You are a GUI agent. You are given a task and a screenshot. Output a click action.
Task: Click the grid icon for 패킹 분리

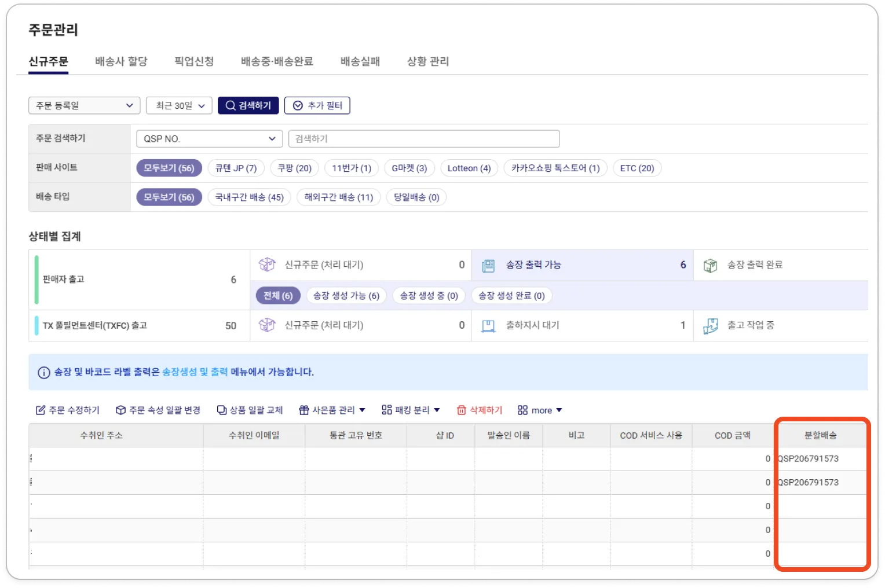tap(387, 410)
